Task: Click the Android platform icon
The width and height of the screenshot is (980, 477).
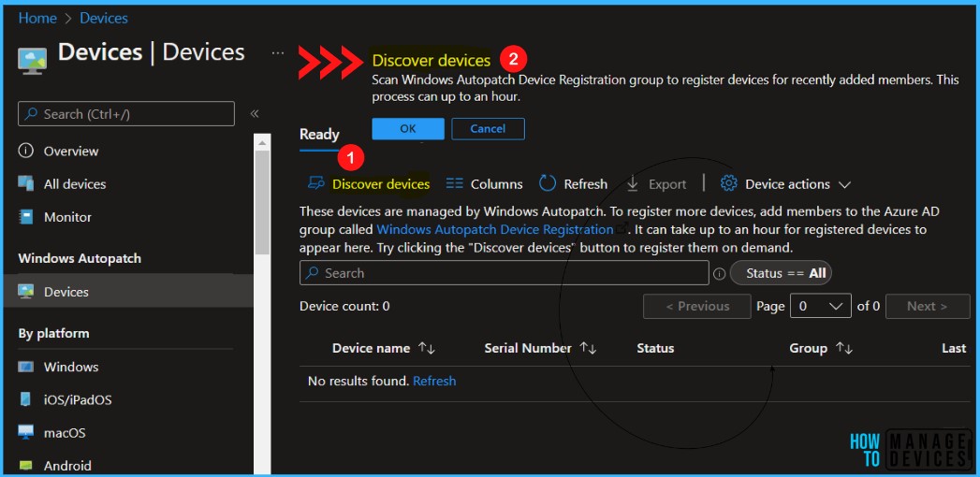Action: point(25,466)
